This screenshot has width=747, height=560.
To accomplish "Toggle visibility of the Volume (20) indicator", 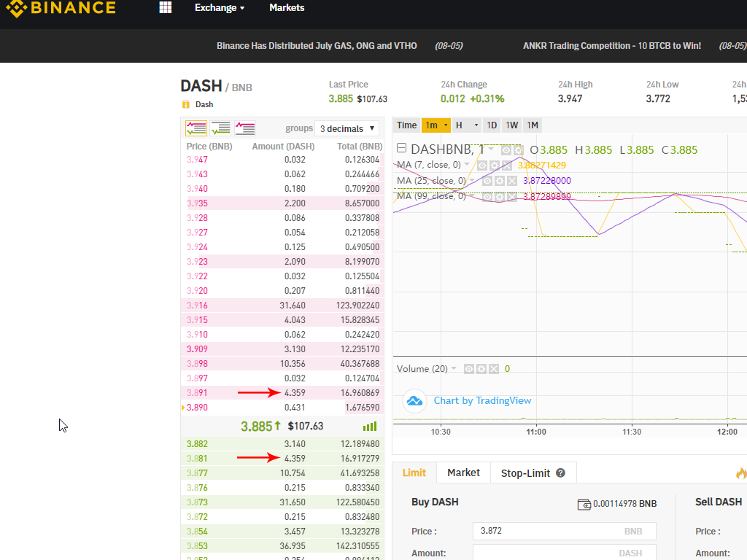I will [469, 369].
